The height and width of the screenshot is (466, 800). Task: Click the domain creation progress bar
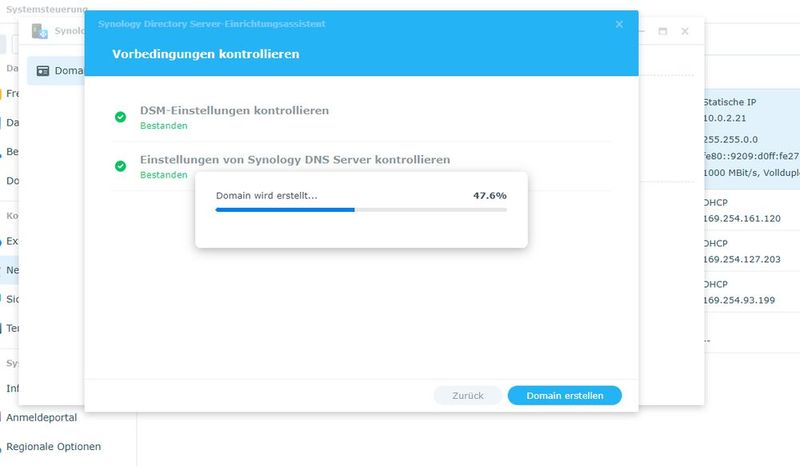pos(361,209)
